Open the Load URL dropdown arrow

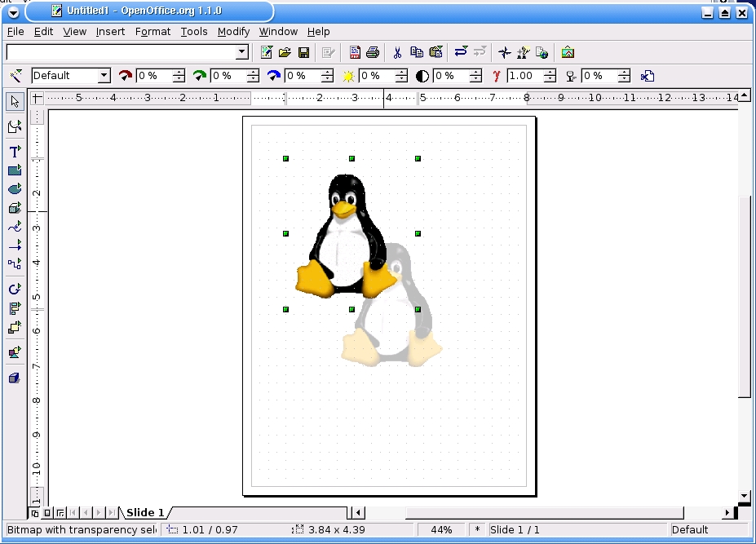click(242, 51)
